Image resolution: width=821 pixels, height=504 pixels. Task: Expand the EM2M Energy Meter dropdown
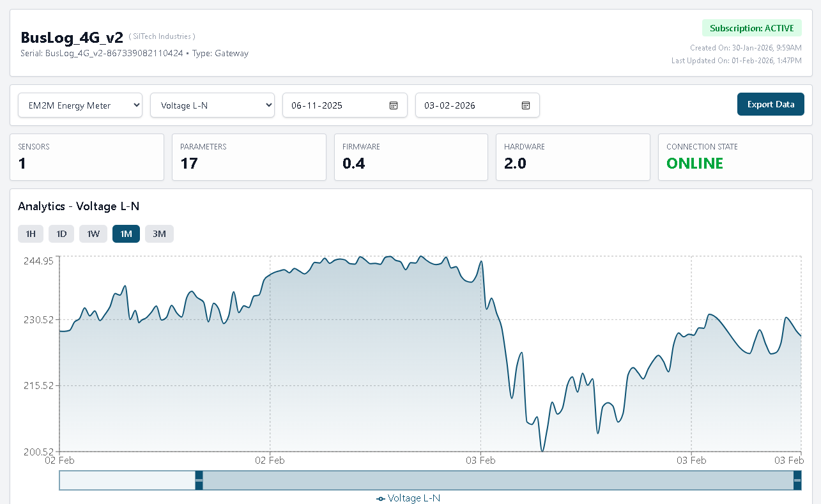pos(80,105)
